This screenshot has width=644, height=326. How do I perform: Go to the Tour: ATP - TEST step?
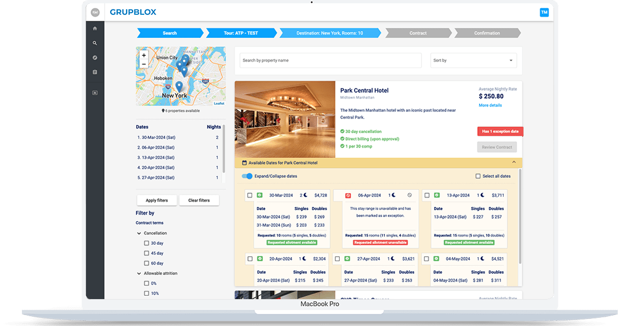tap(241, 33)
